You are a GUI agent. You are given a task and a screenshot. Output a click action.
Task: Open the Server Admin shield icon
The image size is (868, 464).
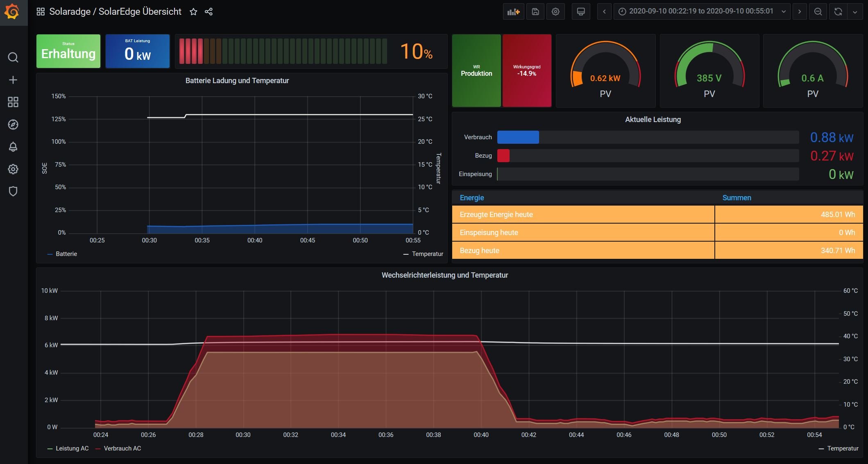click(x=13, y=191)
